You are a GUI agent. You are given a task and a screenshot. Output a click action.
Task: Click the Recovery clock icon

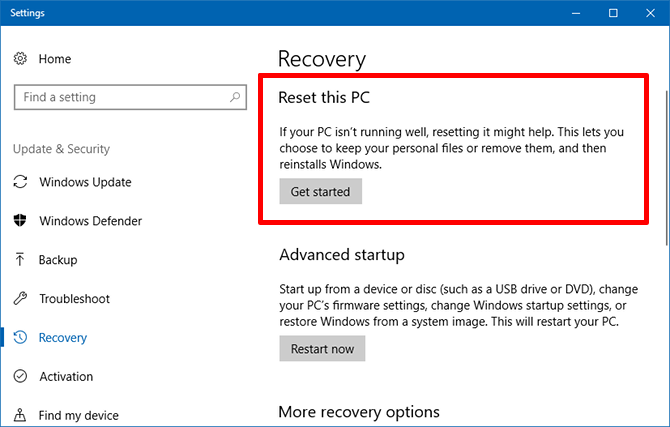(20, 337)
